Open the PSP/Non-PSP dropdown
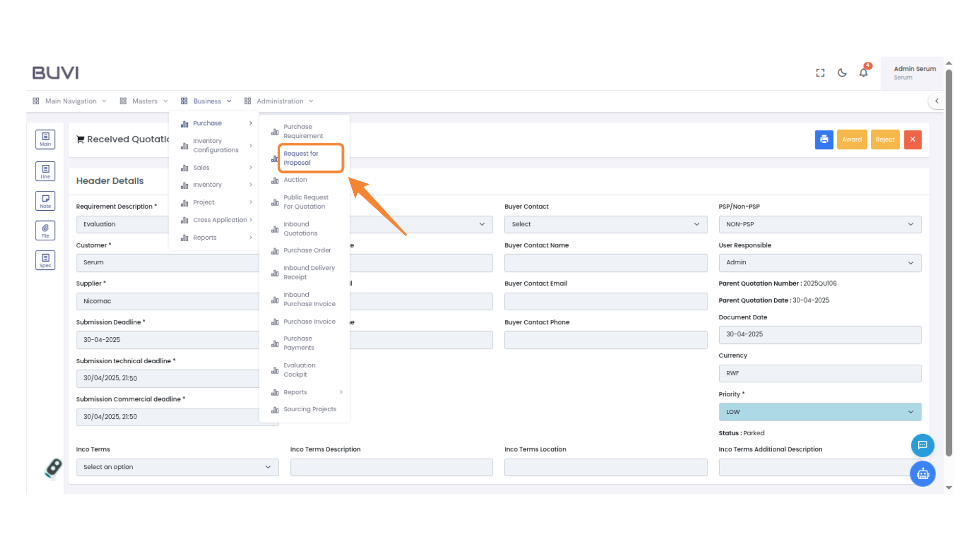The height and width of the screenshot is (551, 980). (x=820, y=224)
